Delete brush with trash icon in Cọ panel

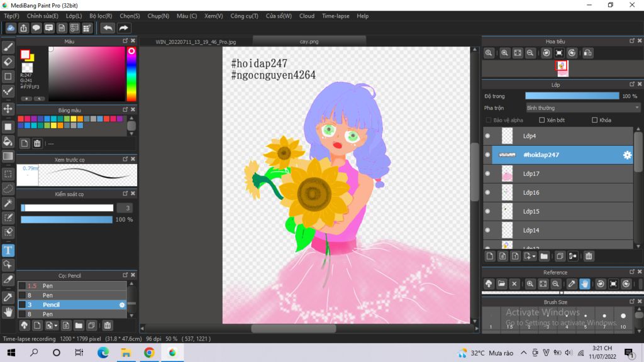tap(107, 326)
